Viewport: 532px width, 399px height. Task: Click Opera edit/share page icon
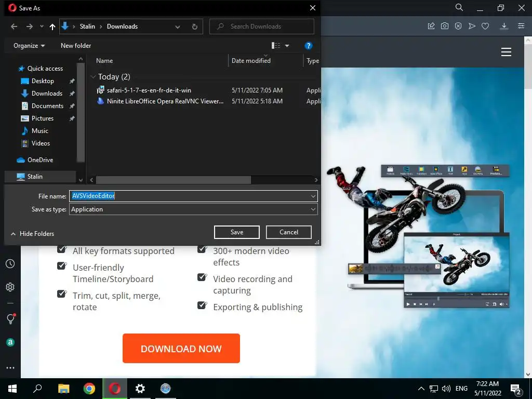tap(431, 26)
